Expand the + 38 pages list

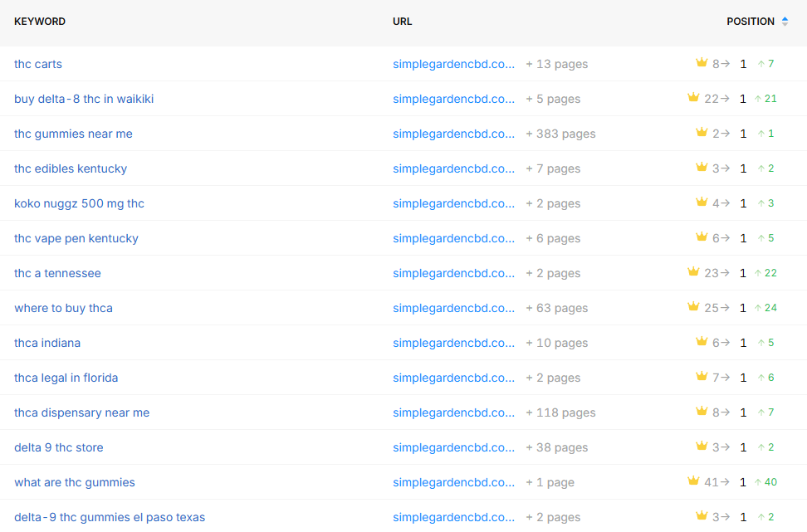[557, 447]
